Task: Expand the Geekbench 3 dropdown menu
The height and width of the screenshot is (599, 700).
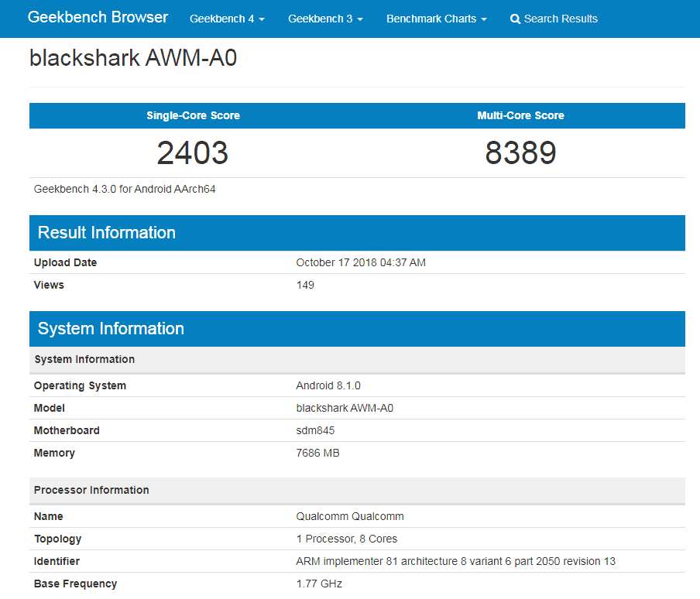Action: coord(325,19)
